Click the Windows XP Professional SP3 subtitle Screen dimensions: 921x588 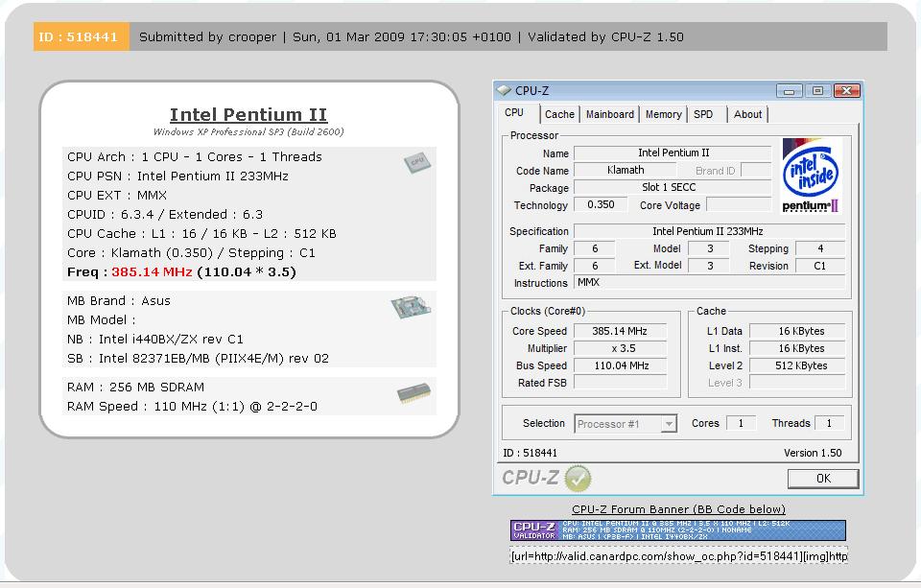click(248, 131)
